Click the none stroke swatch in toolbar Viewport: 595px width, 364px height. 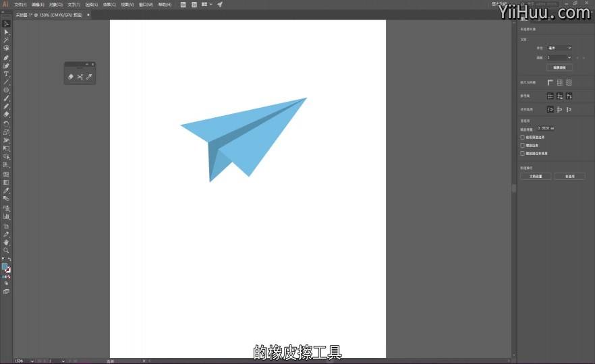pos(8,270)
